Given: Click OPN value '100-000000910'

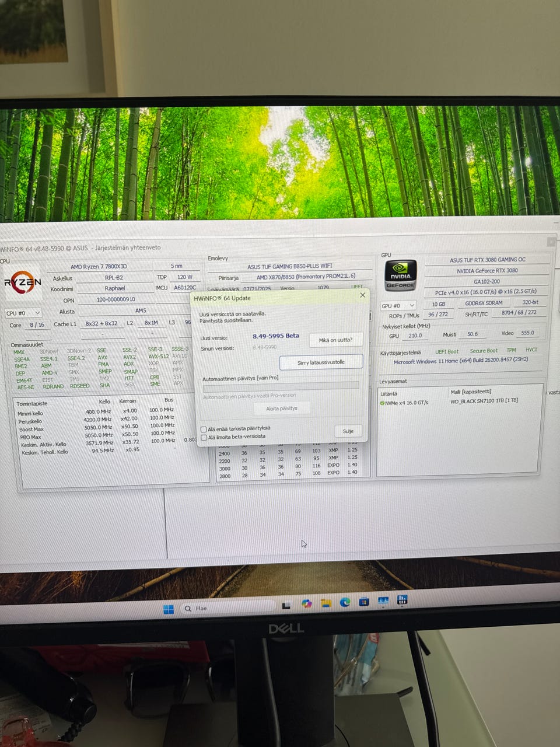Looking at the screenshot, I should click(x=116, y=300).
